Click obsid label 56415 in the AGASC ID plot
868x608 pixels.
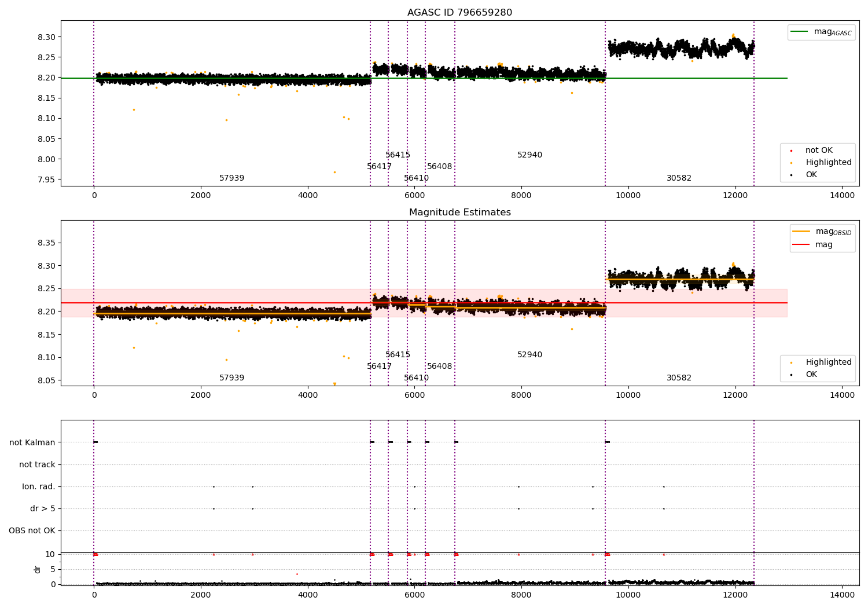(x=398, y=155)
